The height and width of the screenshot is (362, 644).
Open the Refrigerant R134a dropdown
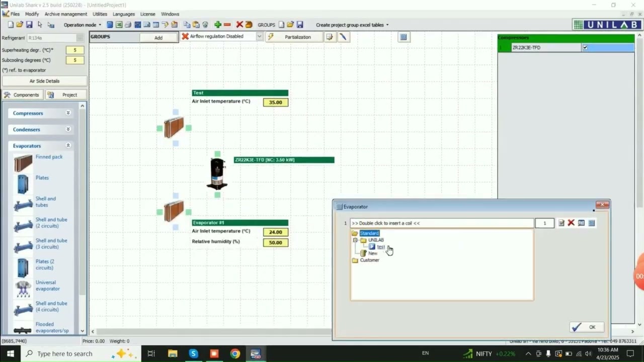(79, 38)
